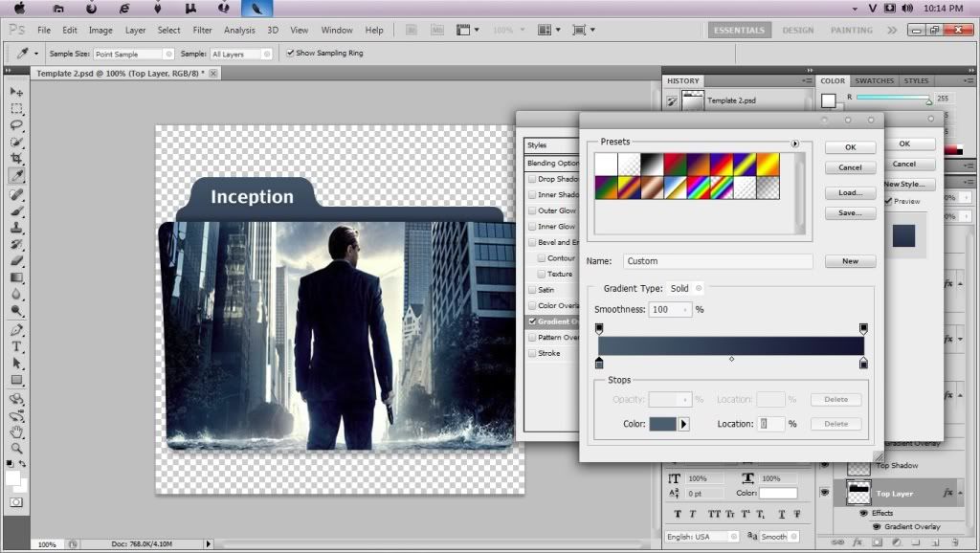Collapse the Top Layer effects arrow
This screenshot has width=980, height=553.
click(961, 494)
